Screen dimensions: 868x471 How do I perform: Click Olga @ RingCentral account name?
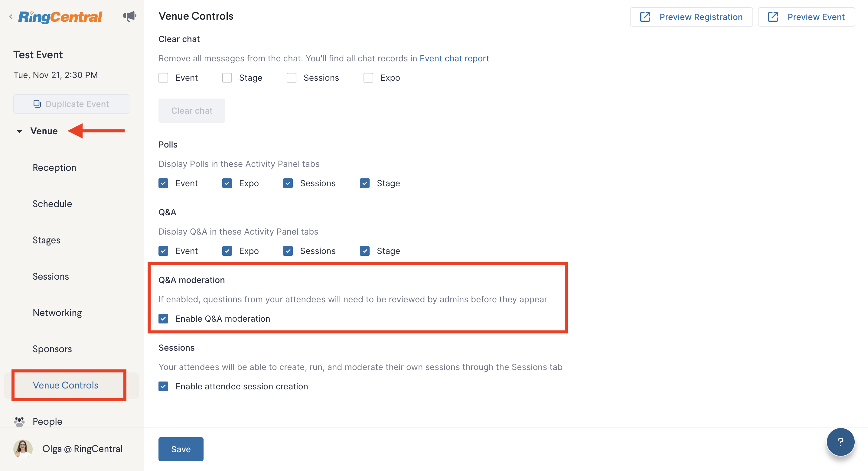tap(82, 449)
